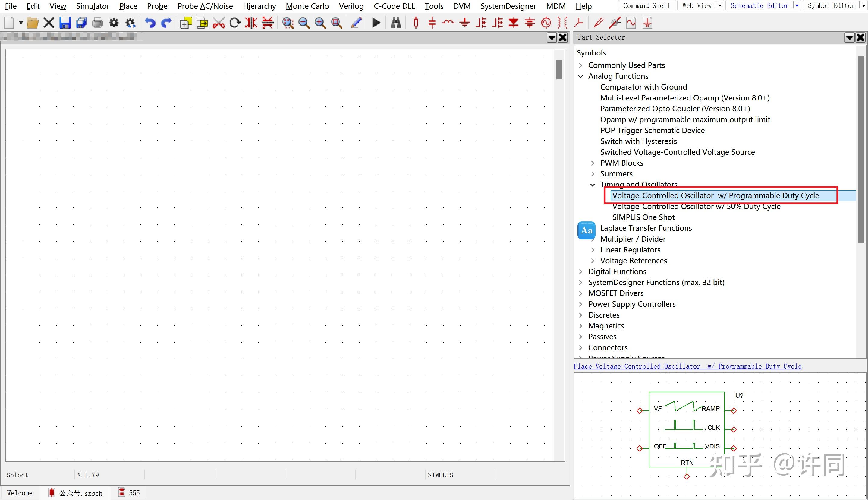Switch to the Welcome tab

pos(20,493)
